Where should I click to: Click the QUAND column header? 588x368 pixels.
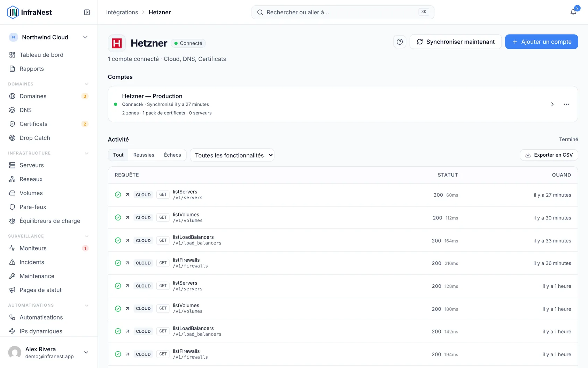coord(562,175)
